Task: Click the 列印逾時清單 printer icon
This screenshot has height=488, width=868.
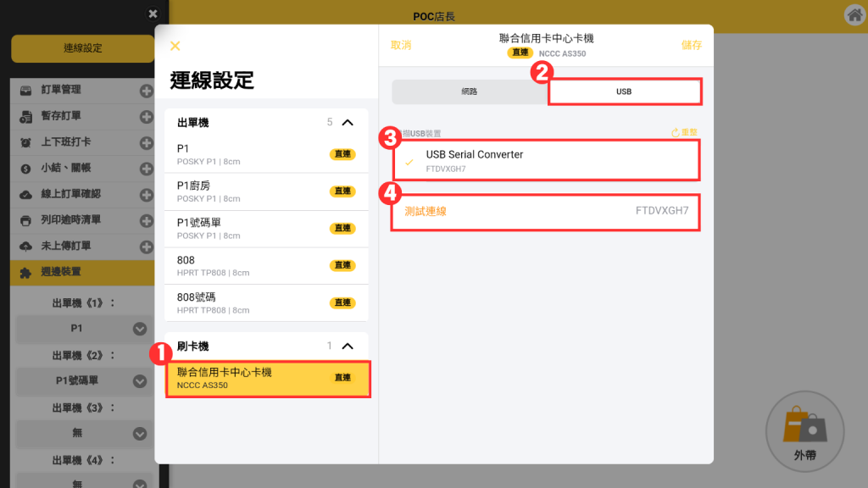Action: (x=25, y=220)
